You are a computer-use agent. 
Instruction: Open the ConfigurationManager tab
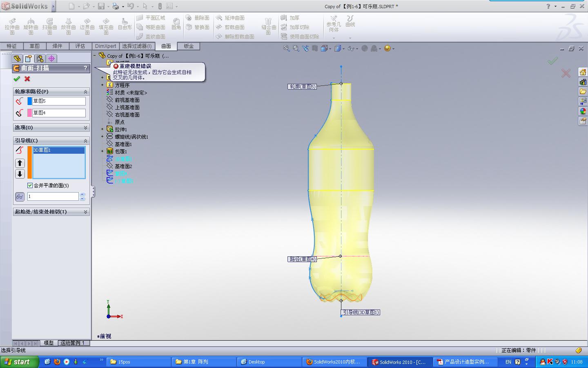click(x=40, y=58)
